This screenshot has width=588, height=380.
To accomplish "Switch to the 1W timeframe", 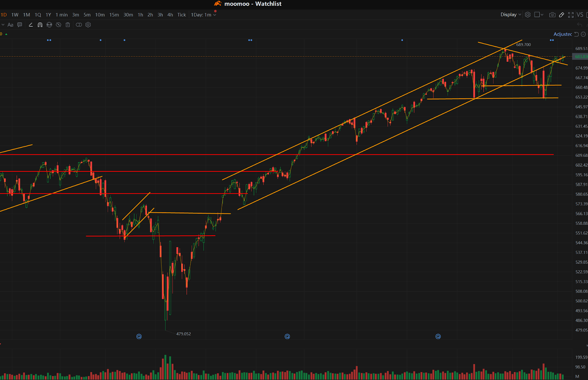I will [x=15, y=15].
